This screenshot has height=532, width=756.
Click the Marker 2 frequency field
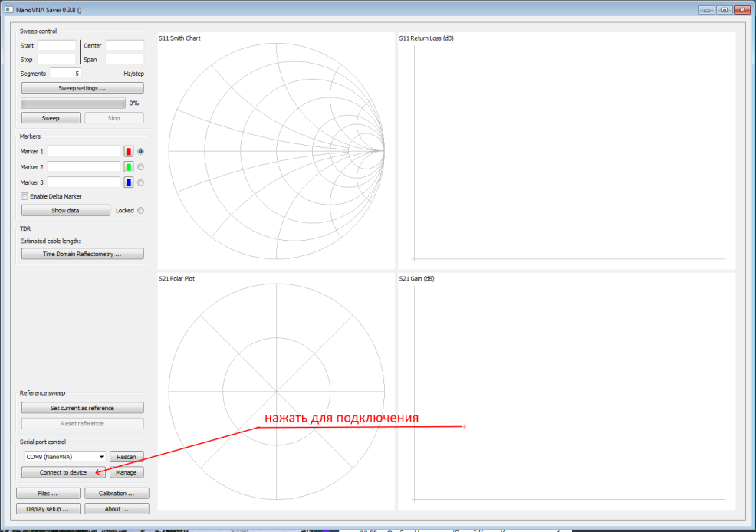[x=84, y=167]
